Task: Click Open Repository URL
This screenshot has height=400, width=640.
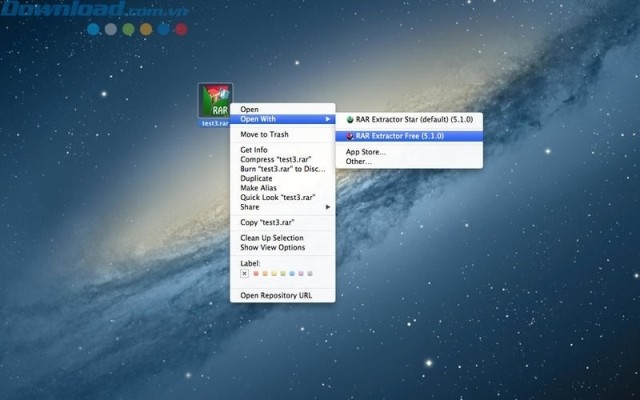Action: (x=278, y=295)
